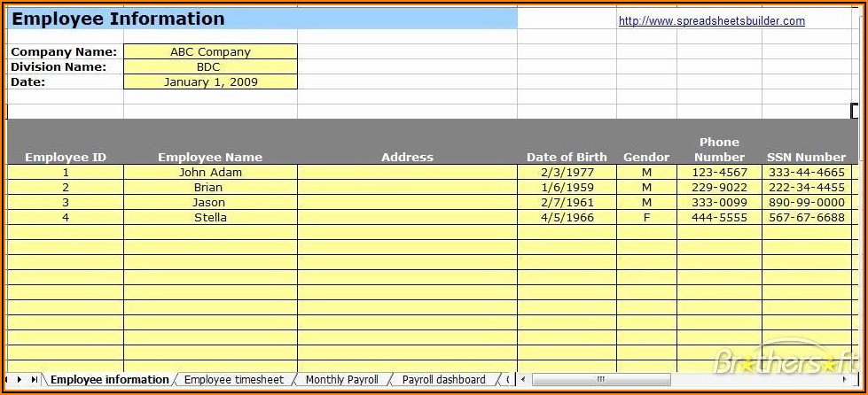
Task: Select the Employee ID column header
Action: tap(66, 157)
